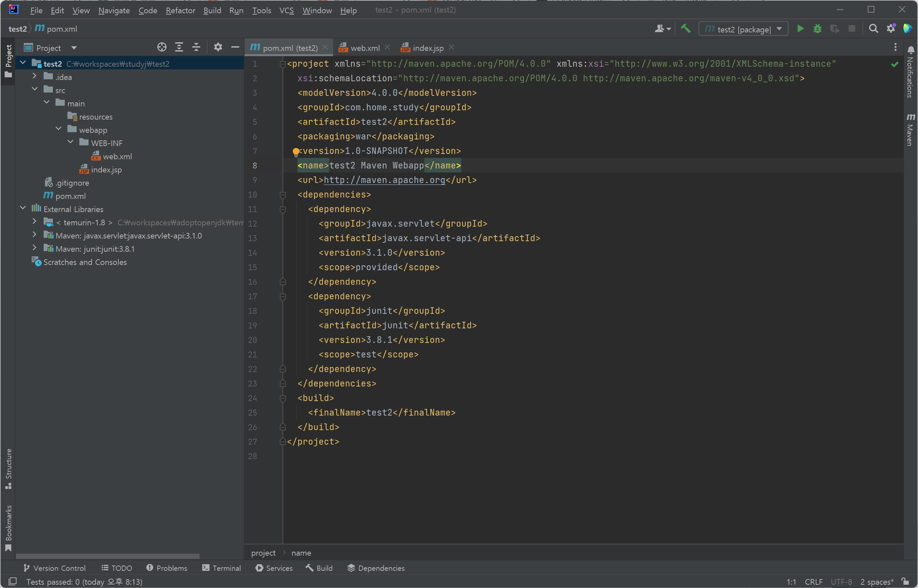Toggle the Structure tool window
918x588 pixels.
(x=8, y=468)
